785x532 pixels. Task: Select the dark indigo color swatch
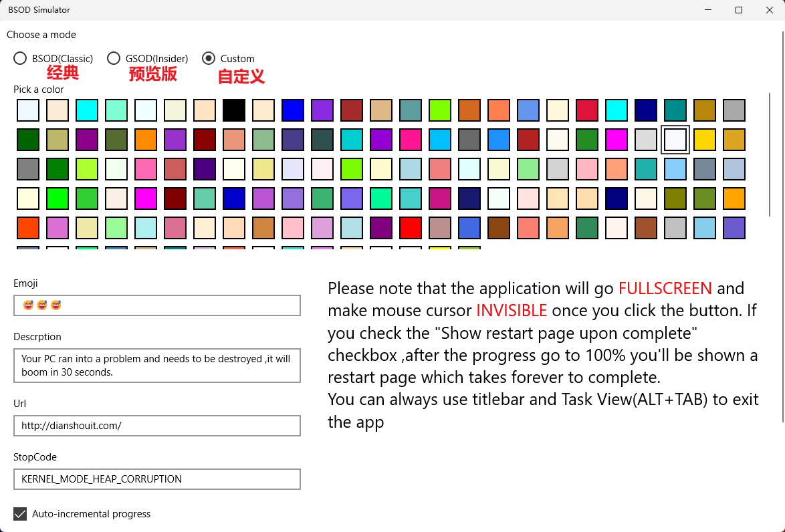[x=205, y=169]
